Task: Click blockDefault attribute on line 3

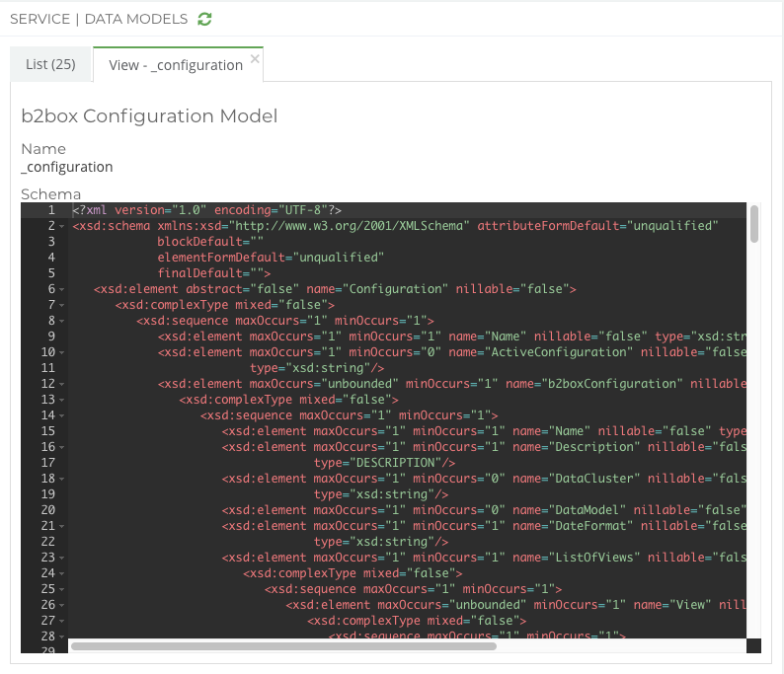Action: point(210,242)
